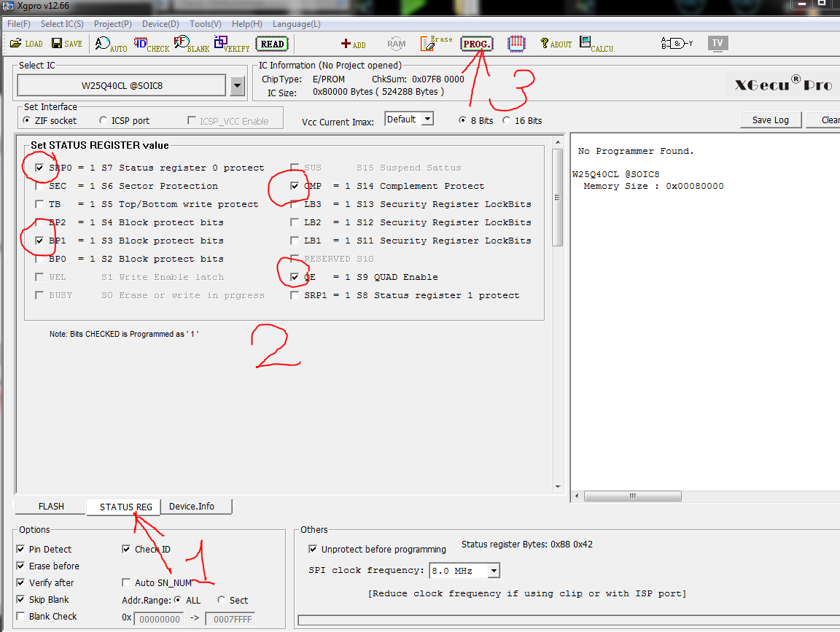Click the PROG. program chip icon
The height and width of the screenshot is (632, 840).
click(x=477, y=44)
